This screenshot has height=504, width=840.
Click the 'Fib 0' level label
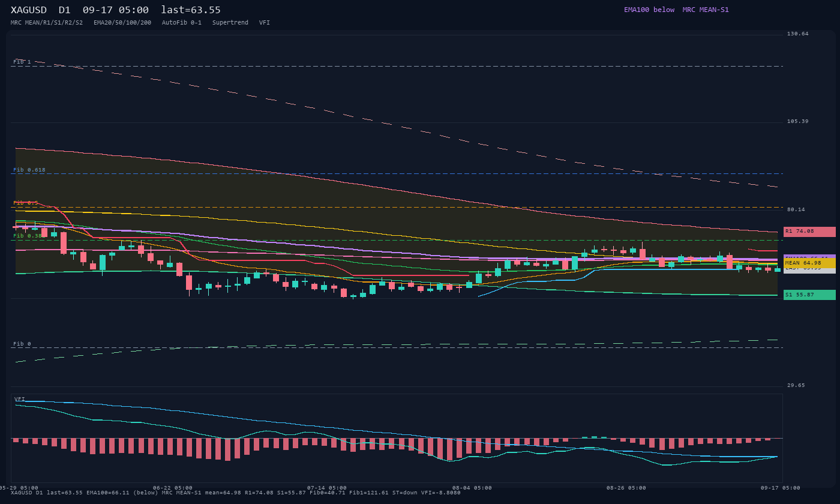tap(22, 344)
